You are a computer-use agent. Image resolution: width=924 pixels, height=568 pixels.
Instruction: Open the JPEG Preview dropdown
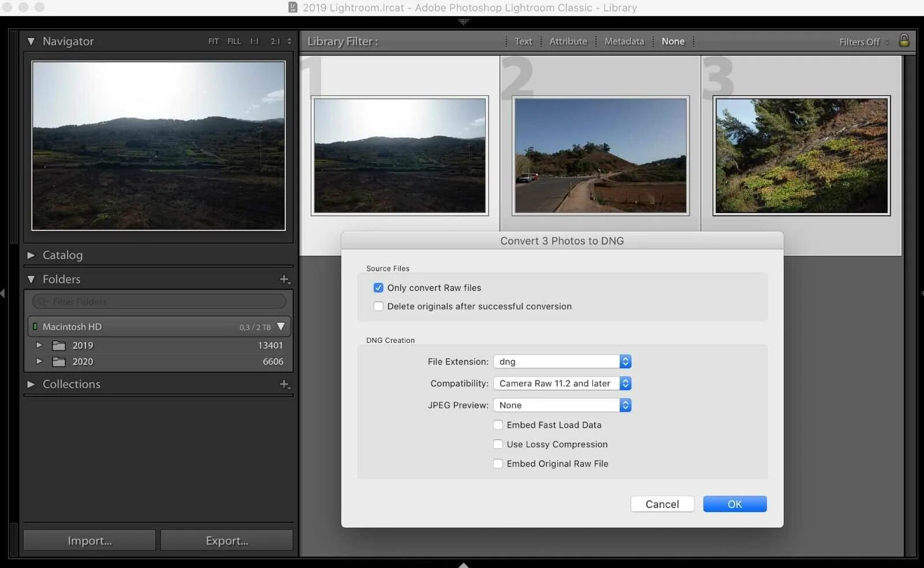pyautogui.click(x=562, y=405)
